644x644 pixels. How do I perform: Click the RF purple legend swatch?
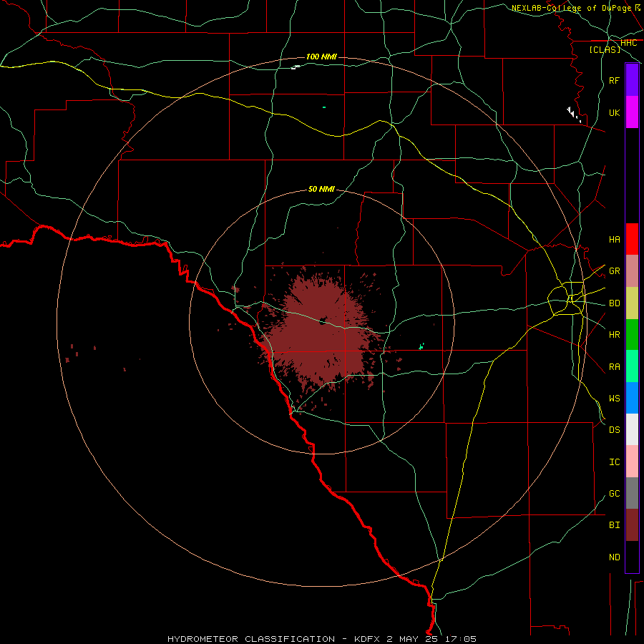pos(632,80)
